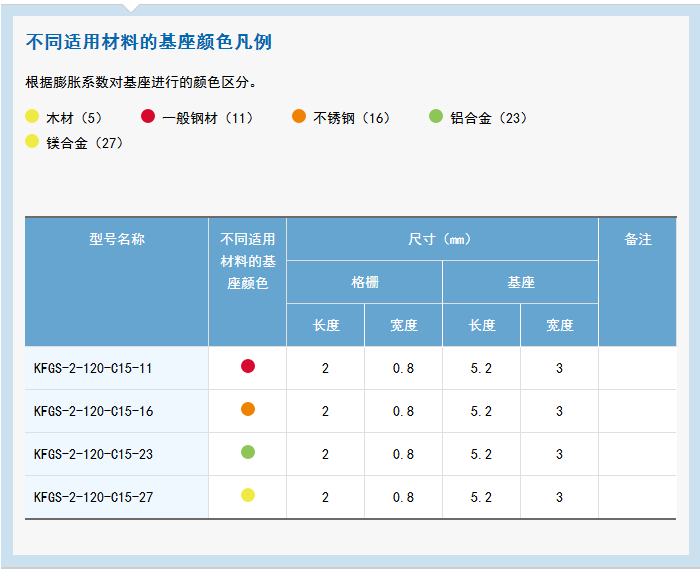The image size is (700, 572).
Task: Click the legend label 木材 (5)
Action: 75,118
